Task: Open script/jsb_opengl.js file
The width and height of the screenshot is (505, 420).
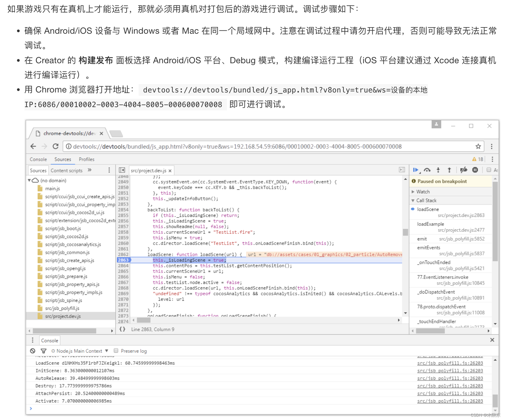Action: (x=65, y=268)
